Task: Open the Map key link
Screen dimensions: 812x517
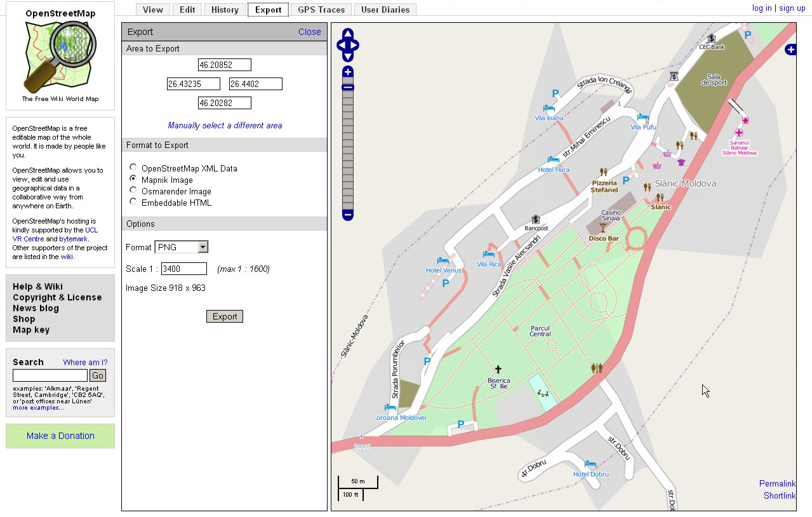Action: click(31, 330)
